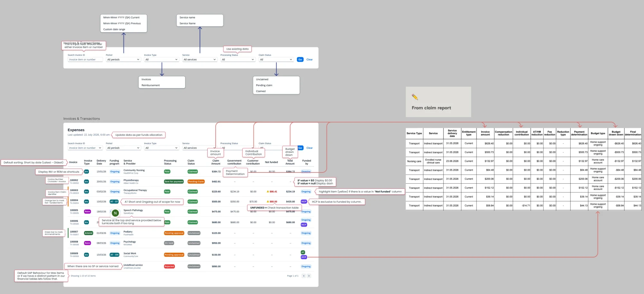This screenshot has height=294, width=644.
Task: Choose the Pending claim option under Claim Status
Action: click(x=264, y=85)
